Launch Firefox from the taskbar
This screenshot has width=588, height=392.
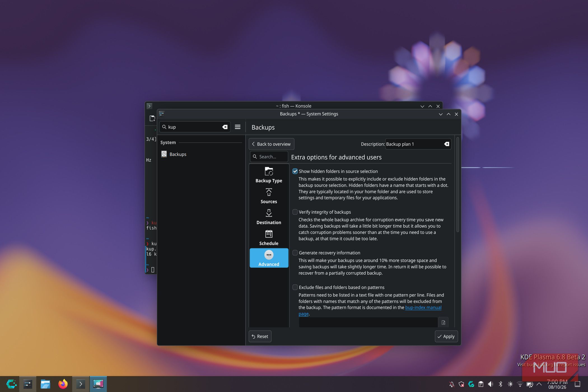tap(63, 384)
